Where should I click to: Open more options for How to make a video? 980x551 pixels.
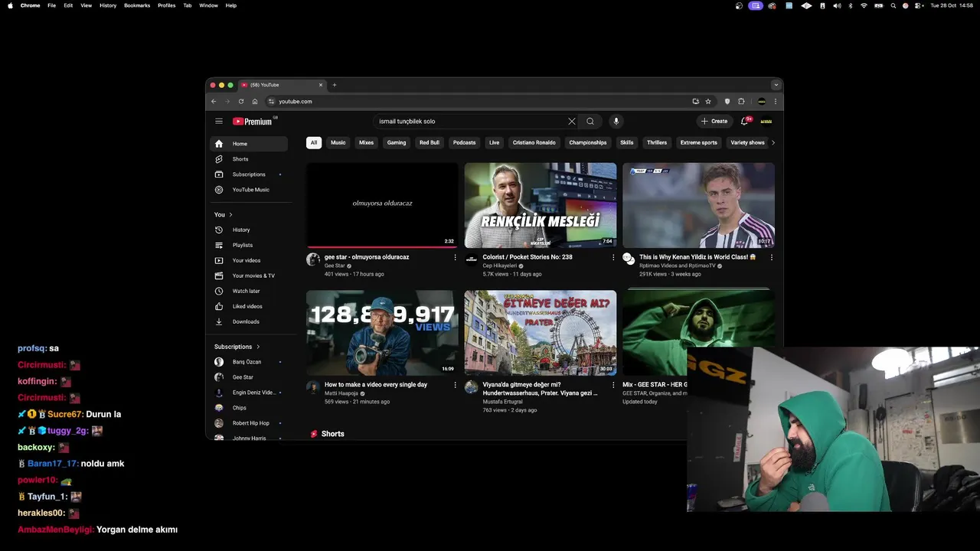(455, 385)
